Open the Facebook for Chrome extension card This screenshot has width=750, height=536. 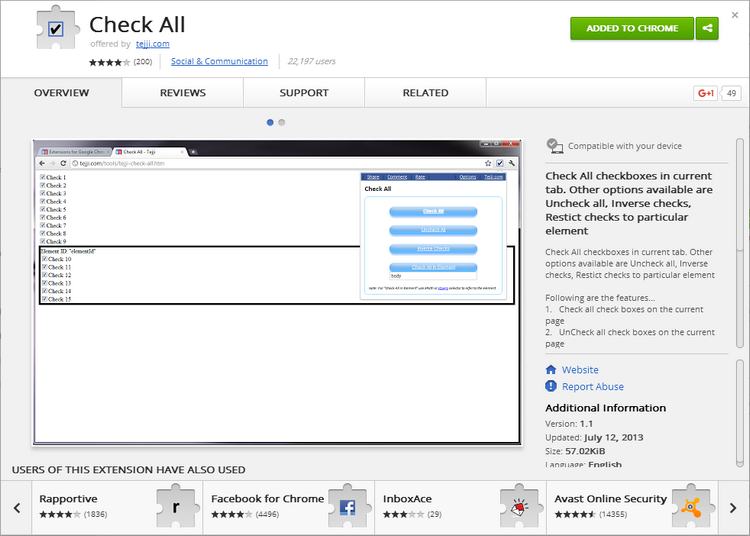point(289,508)
